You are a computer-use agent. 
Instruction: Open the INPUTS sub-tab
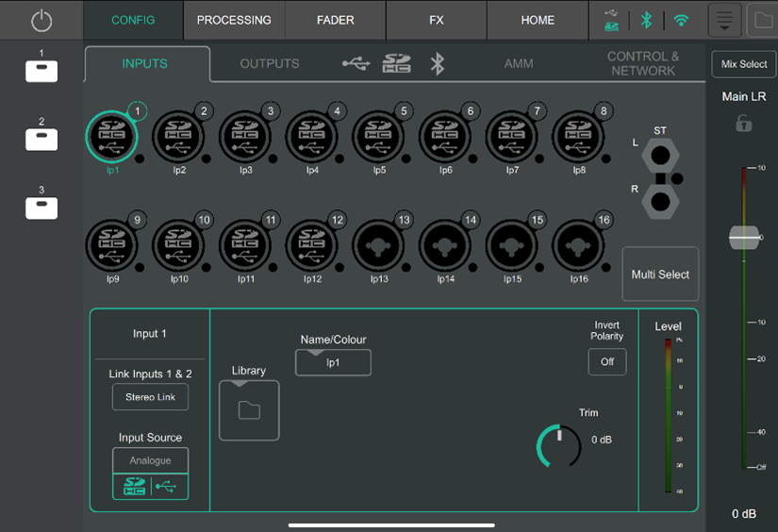147,63
